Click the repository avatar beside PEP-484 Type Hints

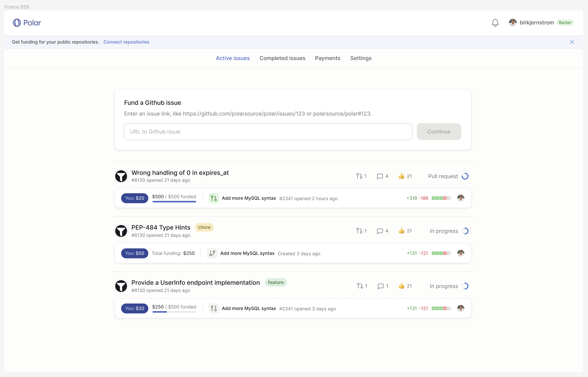[121, 231]
